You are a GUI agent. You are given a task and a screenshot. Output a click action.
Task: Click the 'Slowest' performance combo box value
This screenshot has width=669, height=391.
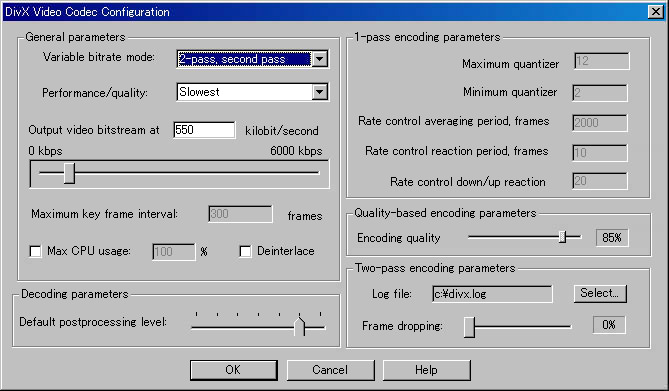[244, 92]
